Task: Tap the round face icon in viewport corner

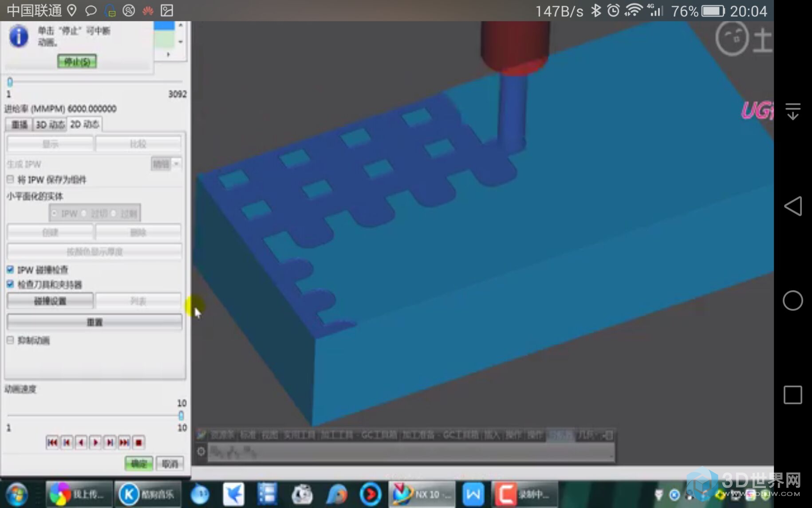Action: coord(732,39)
